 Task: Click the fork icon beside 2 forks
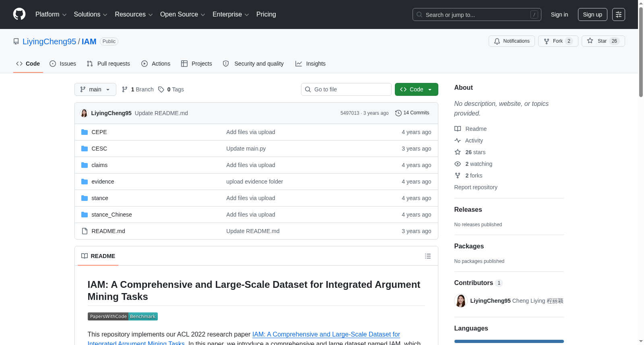point(458,176)
